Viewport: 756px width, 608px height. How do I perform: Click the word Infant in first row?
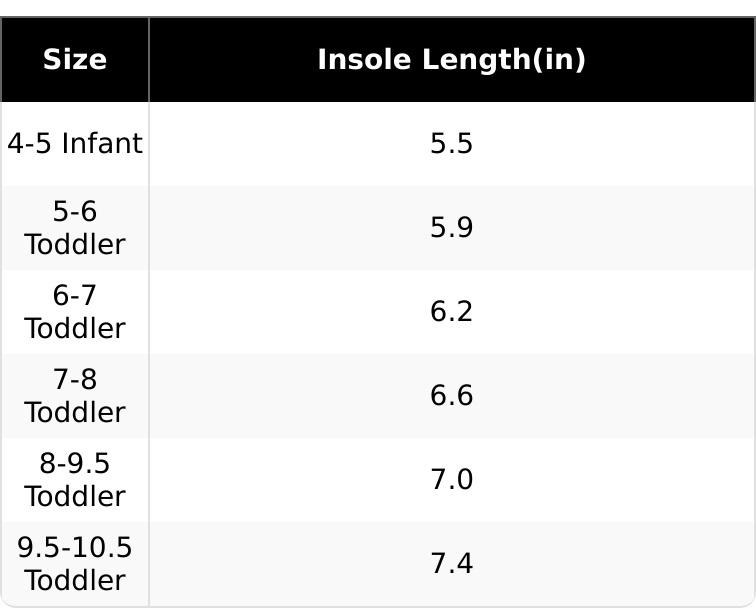102,144
